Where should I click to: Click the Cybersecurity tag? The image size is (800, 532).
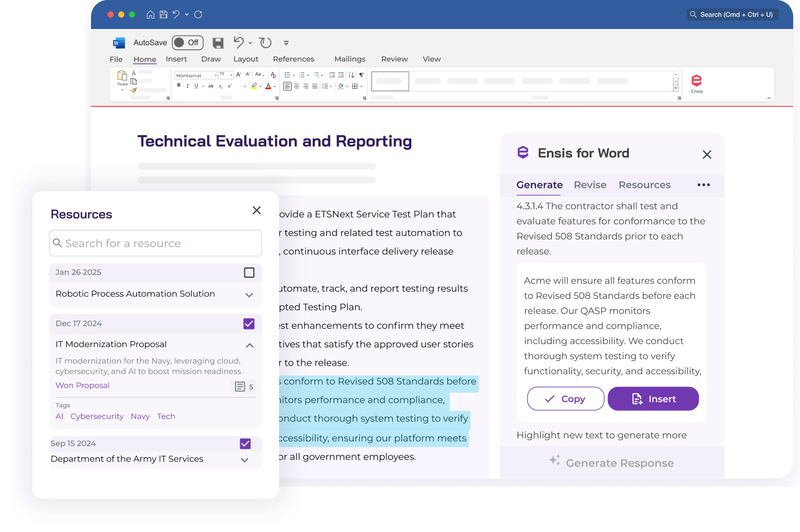tap(97, 416)
